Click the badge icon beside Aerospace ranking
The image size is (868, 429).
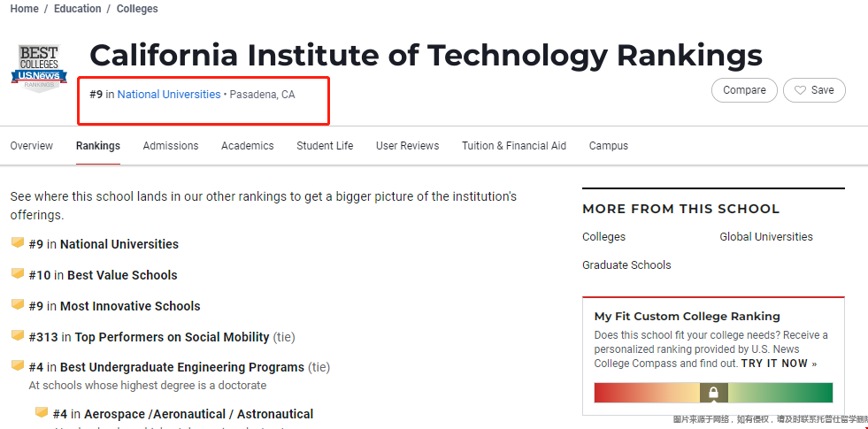click(x=42, y=413)
